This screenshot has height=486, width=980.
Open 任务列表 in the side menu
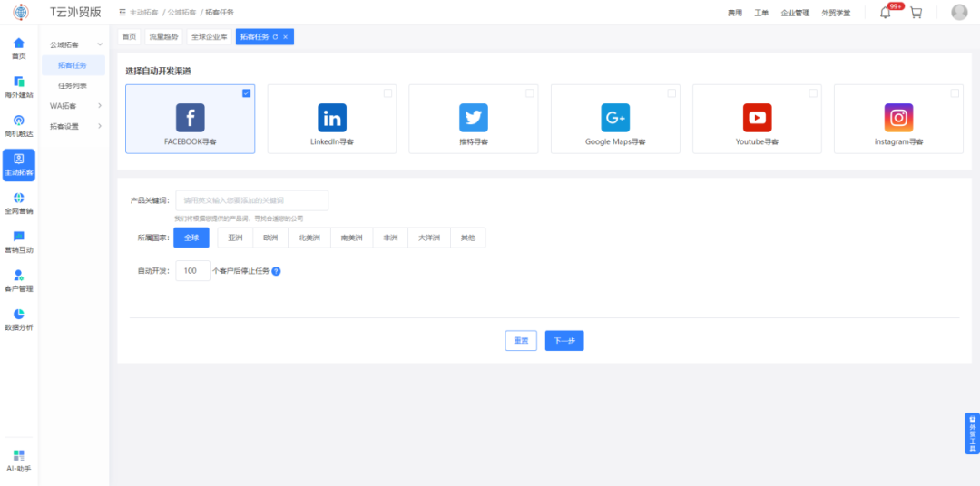pyautogui.click(x=73, y=85)
